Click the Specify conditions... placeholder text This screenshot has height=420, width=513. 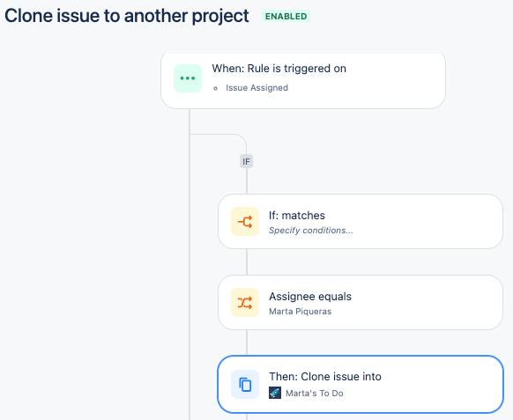point(311,231)
